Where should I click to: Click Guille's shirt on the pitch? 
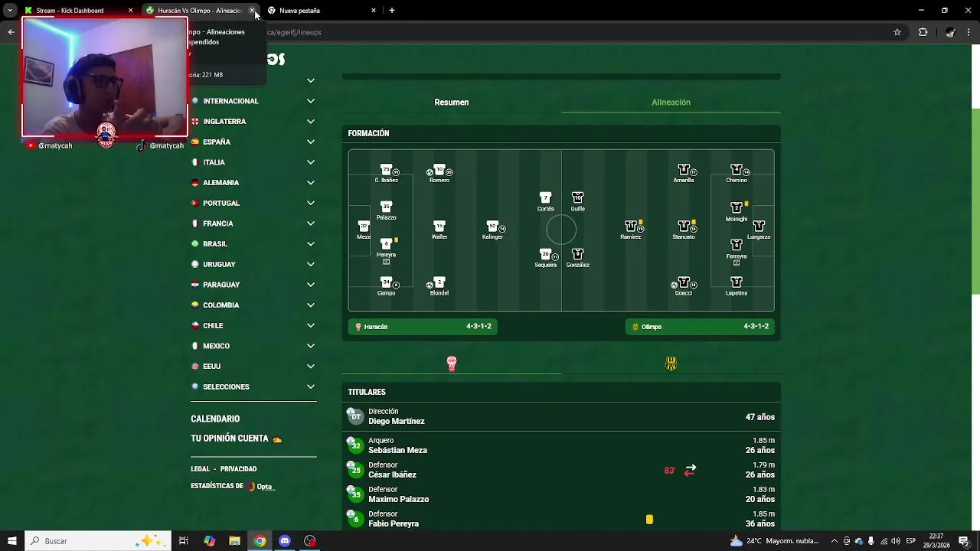[577, 198]
